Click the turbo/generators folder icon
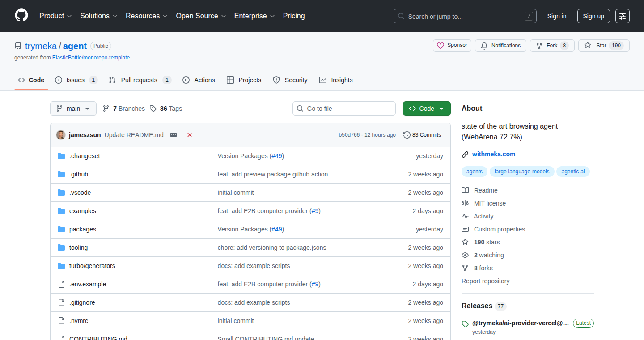The height and width of the screenshot is (340, 644). (61, 266)
